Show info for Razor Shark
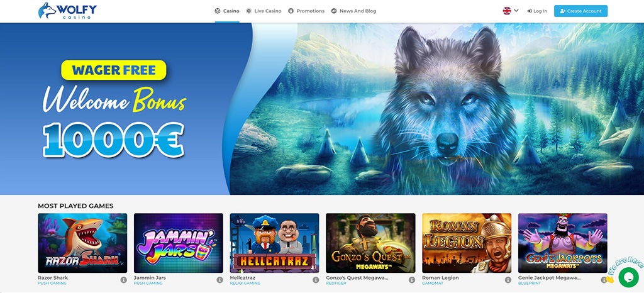644x293 pixels. 124,280
